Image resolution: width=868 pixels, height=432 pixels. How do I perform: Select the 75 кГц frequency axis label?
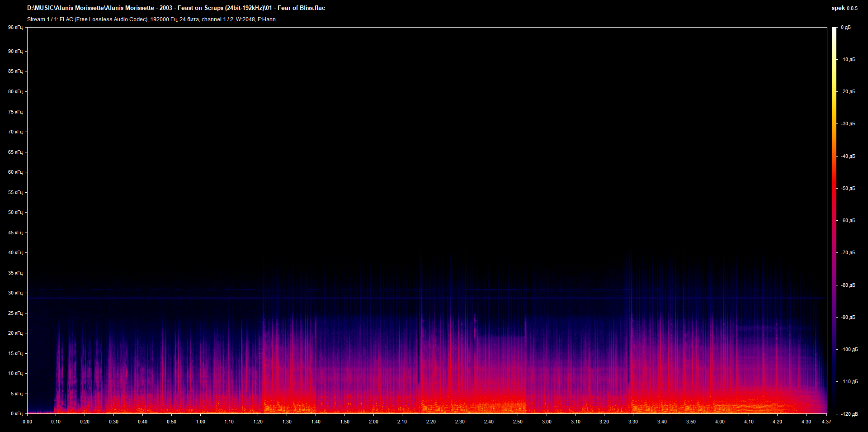point(15,112)
